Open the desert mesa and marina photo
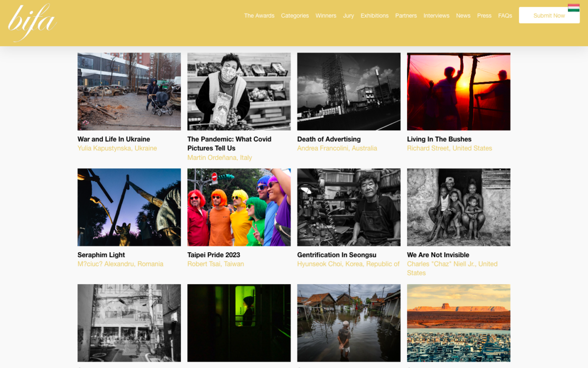This screenshot has height=368, width=588. (x=459, y=323)
